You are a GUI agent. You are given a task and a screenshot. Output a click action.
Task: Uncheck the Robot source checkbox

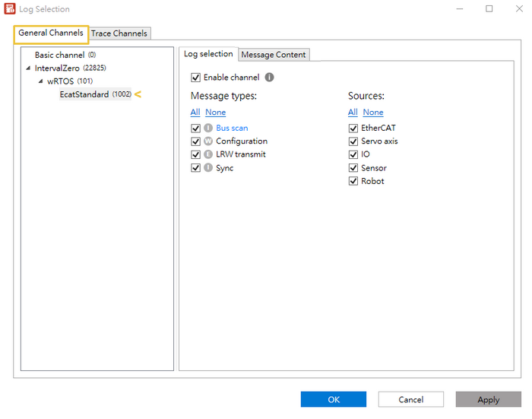353,181
